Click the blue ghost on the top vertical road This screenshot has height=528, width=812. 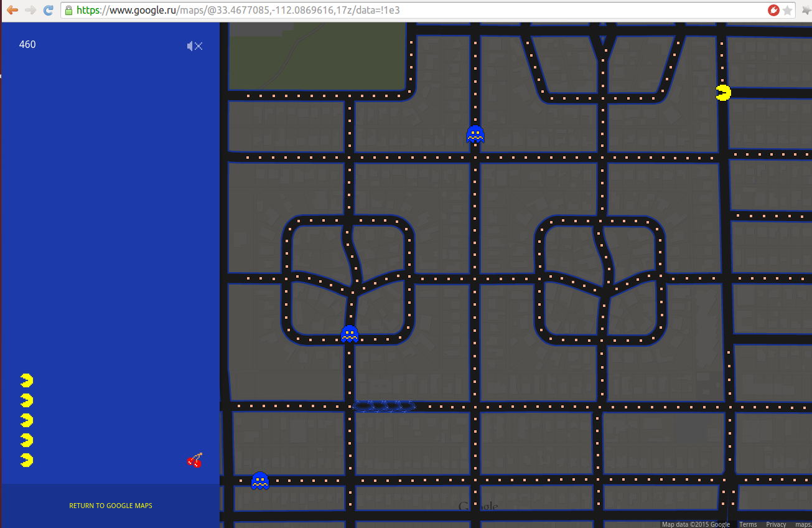pos(475,134)
